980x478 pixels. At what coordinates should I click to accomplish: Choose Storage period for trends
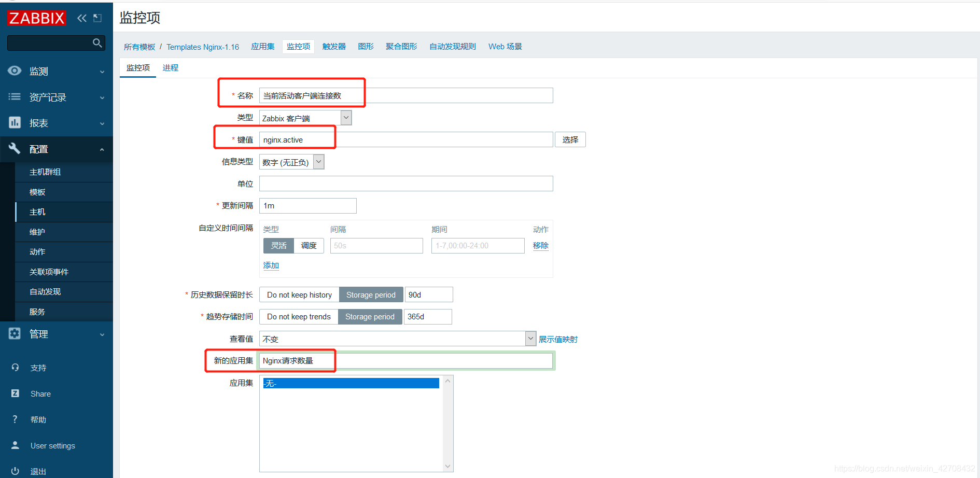pyautogui.click(x=370, y=317)
